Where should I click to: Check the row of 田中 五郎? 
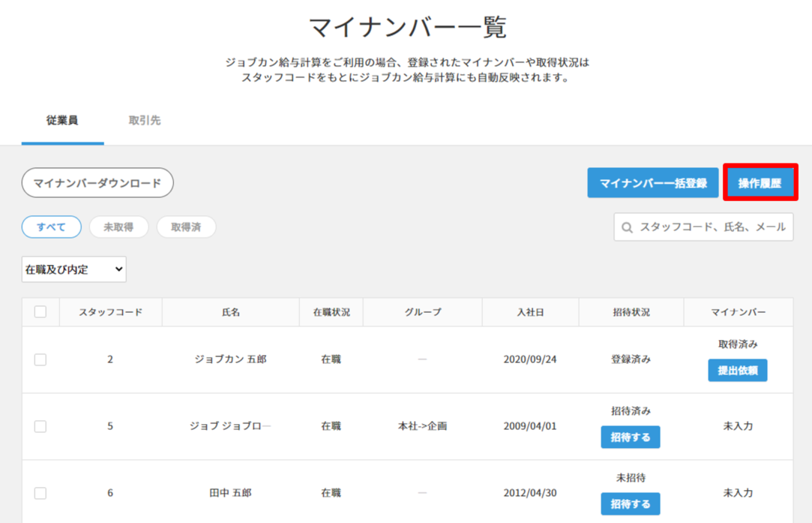40,493
